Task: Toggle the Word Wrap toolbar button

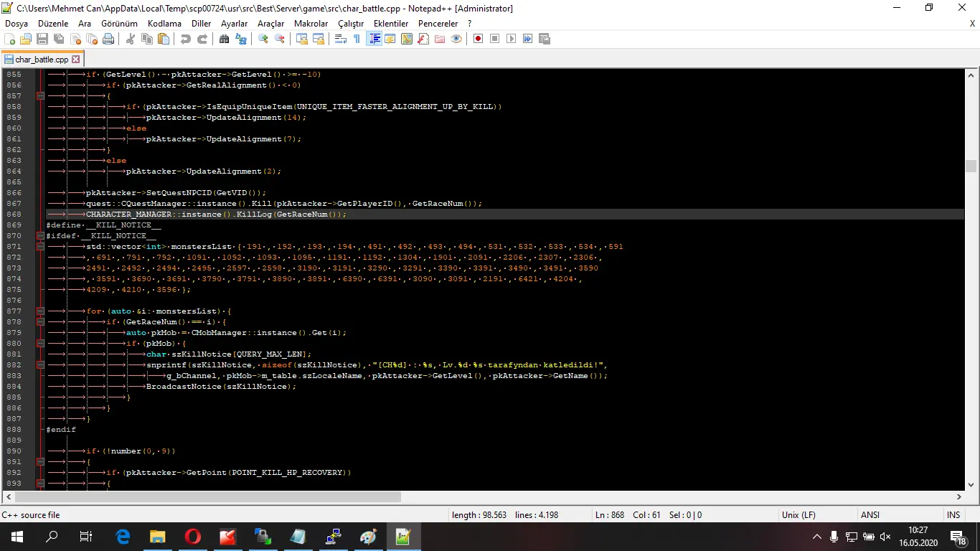Action: 341,39
